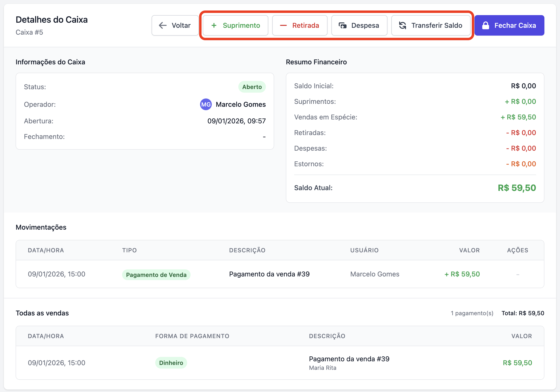
Task: Click the MG operator avatar
Action: (206, 104)
